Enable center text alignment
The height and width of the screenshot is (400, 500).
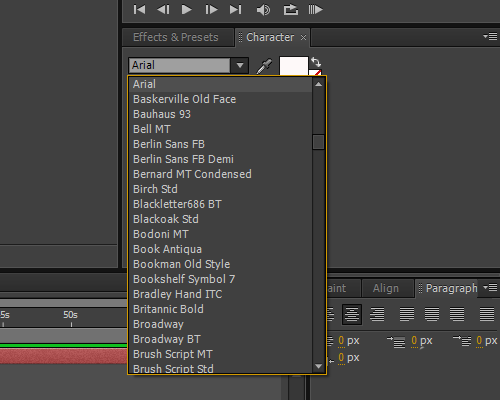[352, 314]
